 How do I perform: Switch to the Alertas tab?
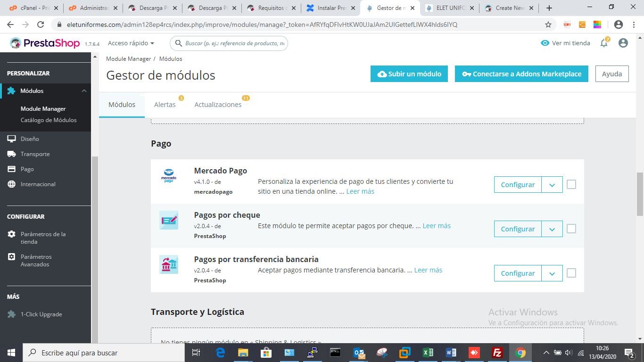tap(165, 105)
